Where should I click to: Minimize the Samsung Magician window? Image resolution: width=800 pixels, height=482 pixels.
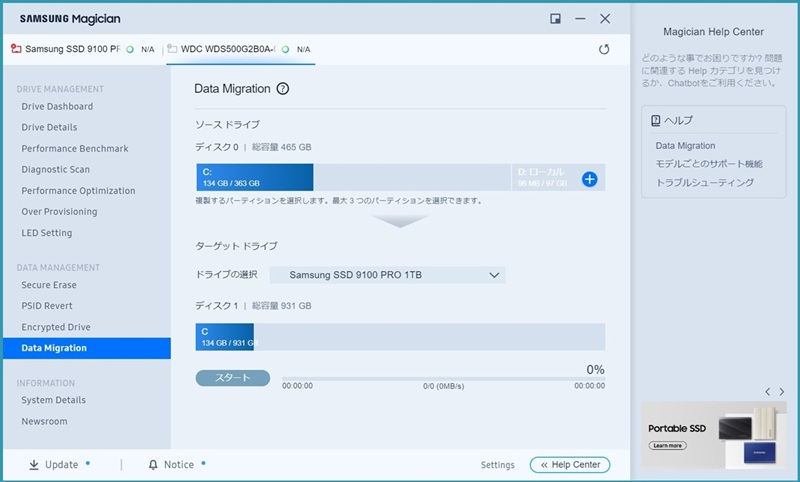[580, 19]
